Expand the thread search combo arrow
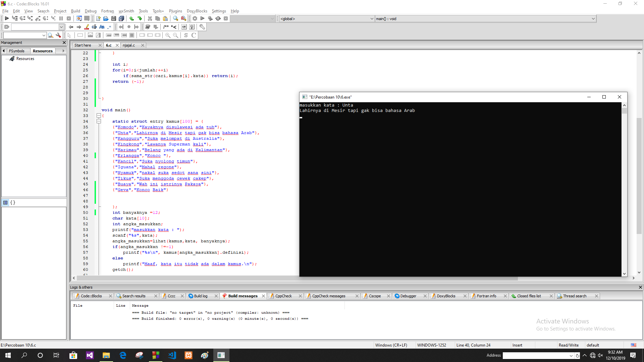This screenshot has width=644, height=362. click(44, 35)
